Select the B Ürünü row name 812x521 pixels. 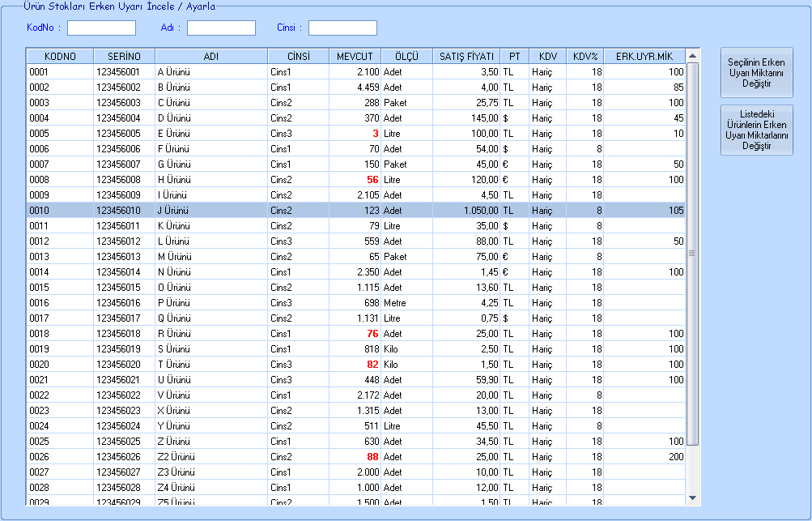point(174,87)
